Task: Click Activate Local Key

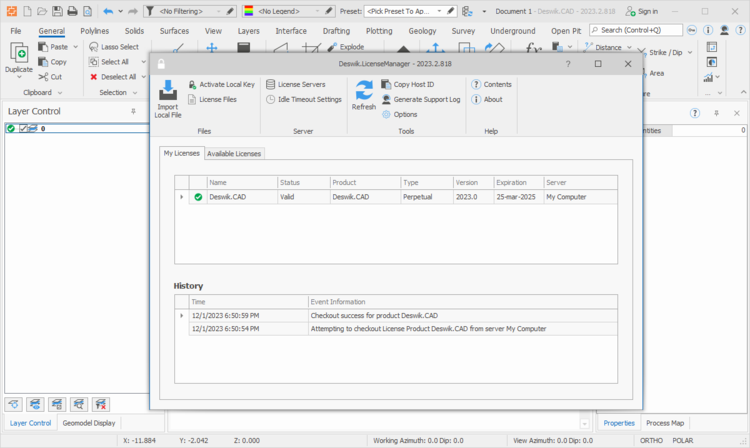Action: (x=221, y=84)
